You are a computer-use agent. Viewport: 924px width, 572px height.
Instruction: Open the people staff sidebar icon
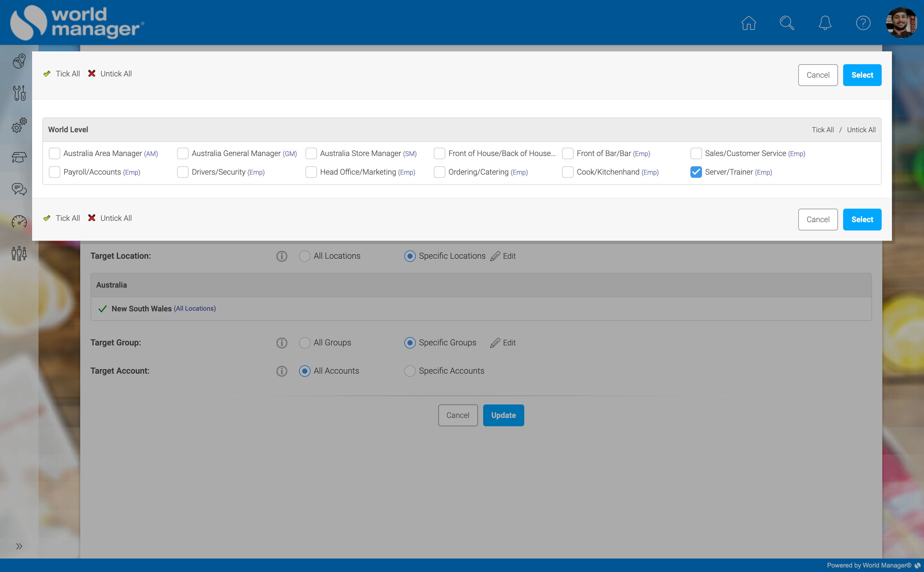[19, 254]
